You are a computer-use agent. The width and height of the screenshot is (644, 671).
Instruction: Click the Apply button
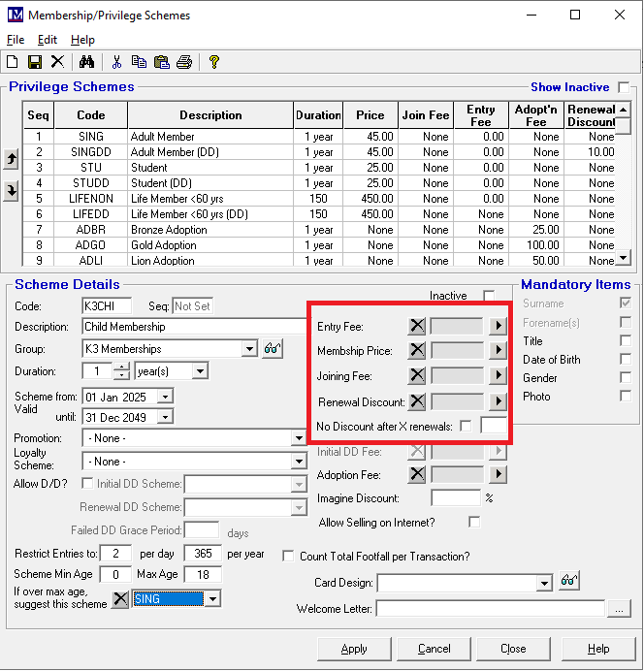click(x=354, y=649)
